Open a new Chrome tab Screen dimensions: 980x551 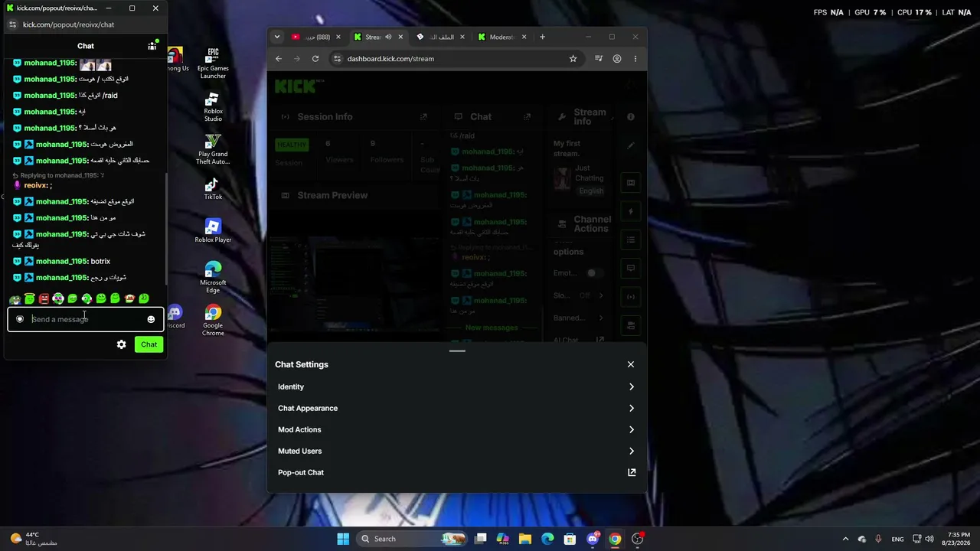[x=542, y=37]
